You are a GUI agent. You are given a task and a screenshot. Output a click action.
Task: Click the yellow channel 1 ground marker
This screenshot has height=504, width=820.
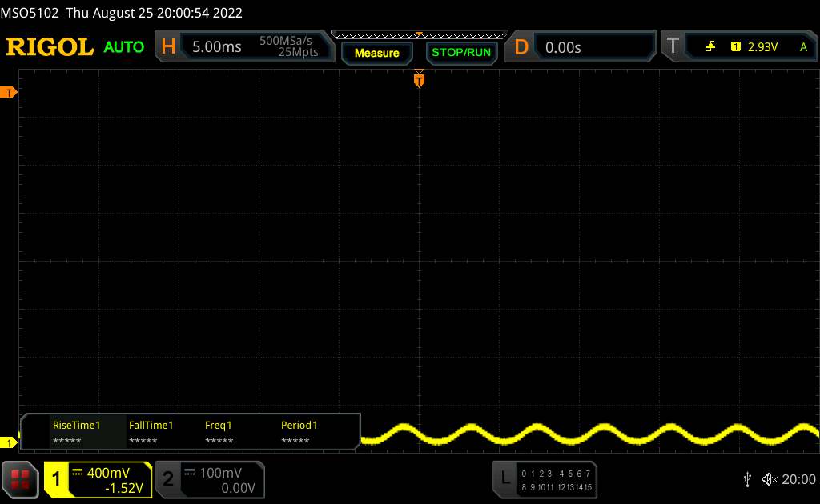tap(8, 443)
